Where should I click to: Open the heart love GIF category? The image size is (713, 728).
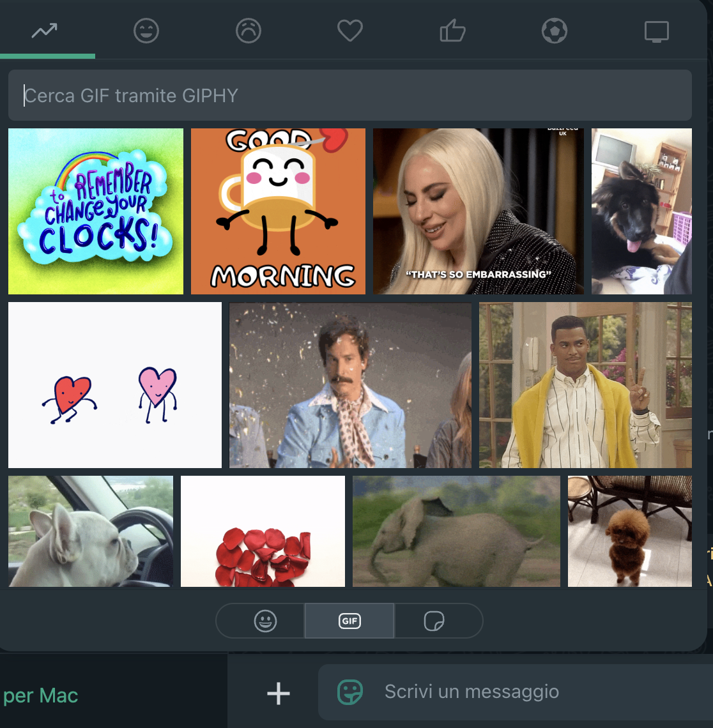[x=350, y=31]
